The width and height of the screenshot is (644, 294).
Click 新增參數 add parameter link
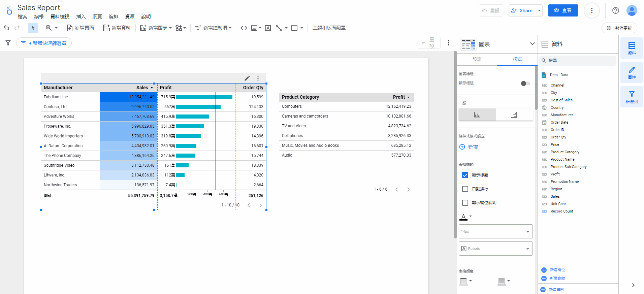(x=553, y=279)
